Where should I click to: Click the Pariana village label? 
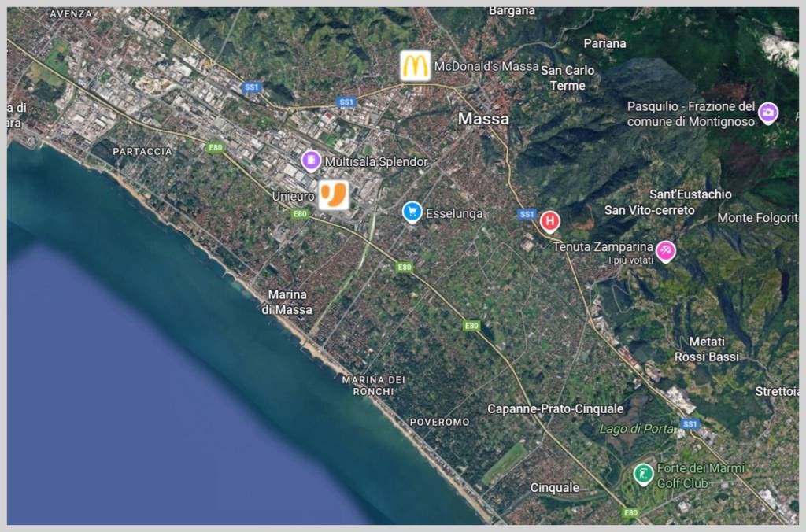tap(605, 43)
